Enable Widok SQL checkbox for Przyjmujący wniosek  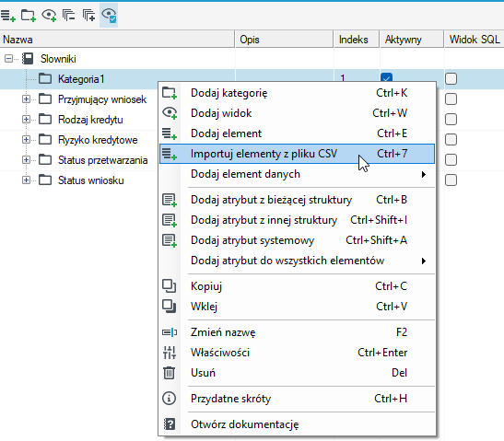click(451, 99)
